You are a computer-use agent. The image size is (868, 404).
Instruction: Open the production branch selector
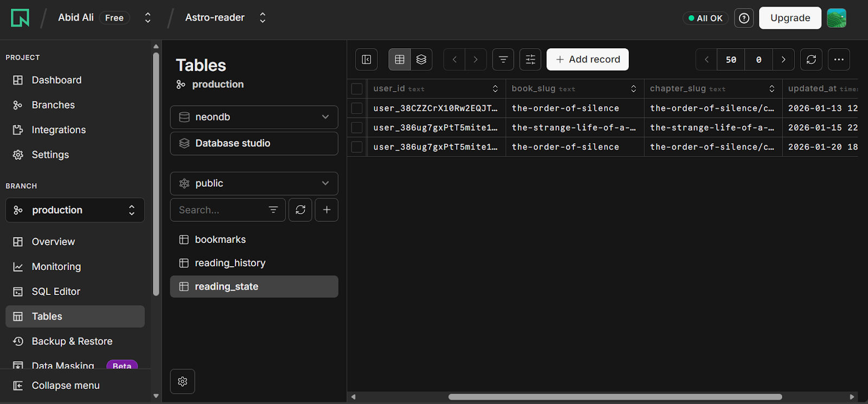(75, 210)
